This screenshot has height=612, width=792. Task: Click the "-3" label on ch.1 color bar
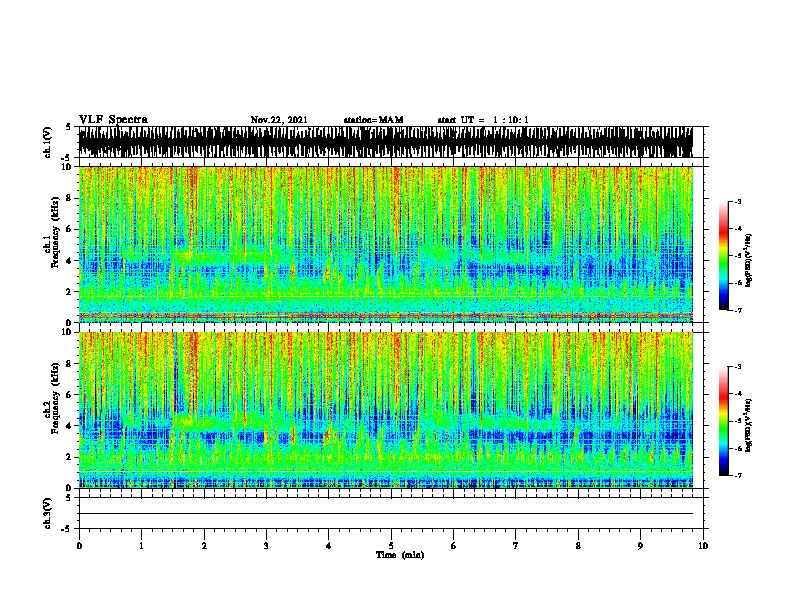(x=737, y=202)
